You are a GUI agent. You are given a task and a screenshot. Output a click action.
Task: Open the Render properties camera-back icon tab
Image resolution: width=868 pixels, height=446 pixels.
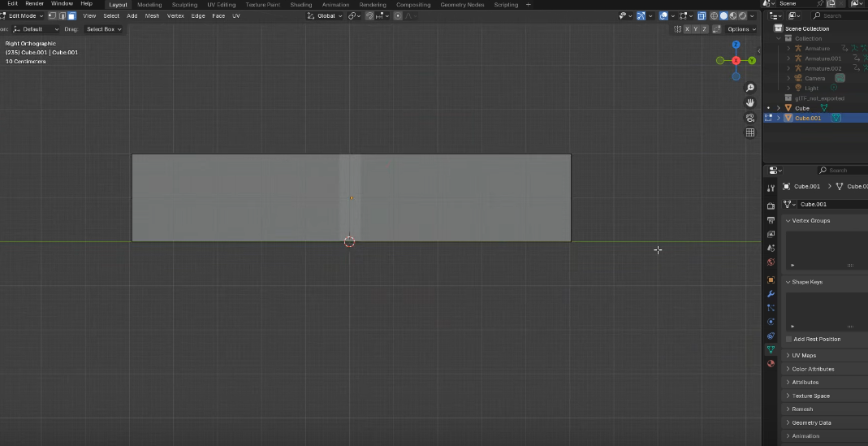pos(771,206)
